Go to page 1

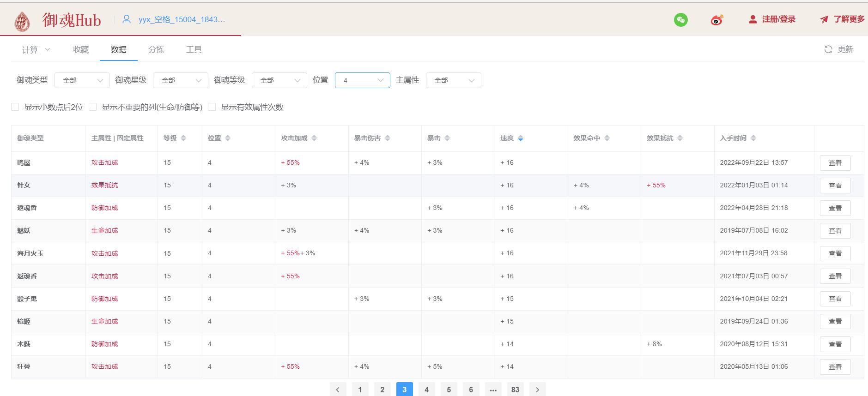360,390
